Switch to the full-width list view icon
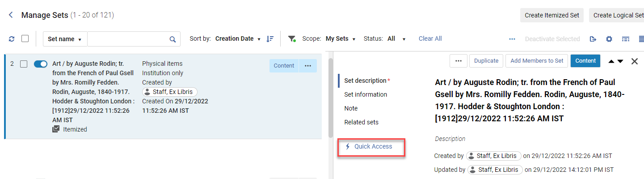Image resolution: width=644 pixels, height=179 pixels. pyautogui.click(x=641, y=39)
